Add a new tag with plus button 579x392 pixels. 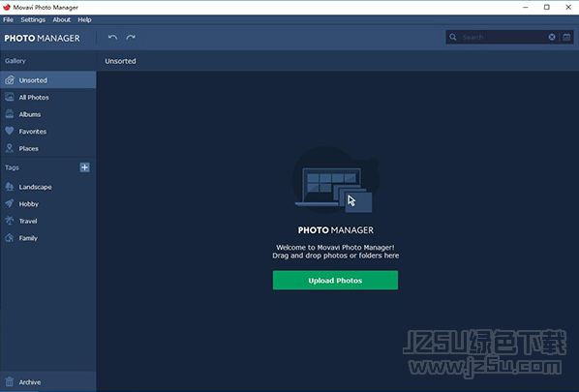click(84, 167)
